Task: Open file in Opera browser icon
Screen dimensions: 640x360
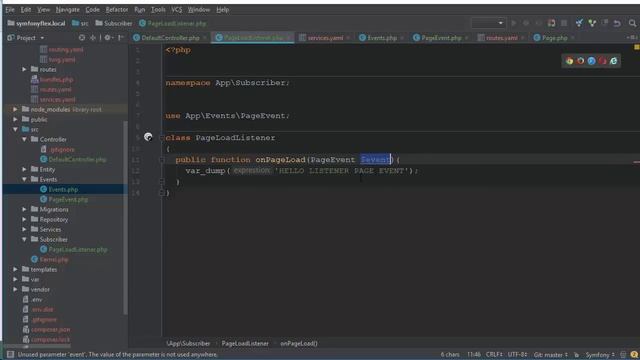Action: tap(602, 61)
